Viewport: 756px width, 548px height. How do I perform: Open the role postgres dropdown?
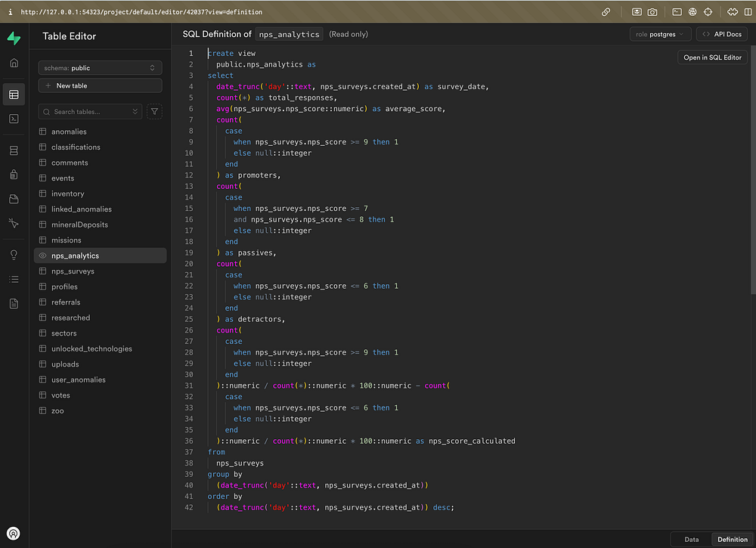click(660, 34)
